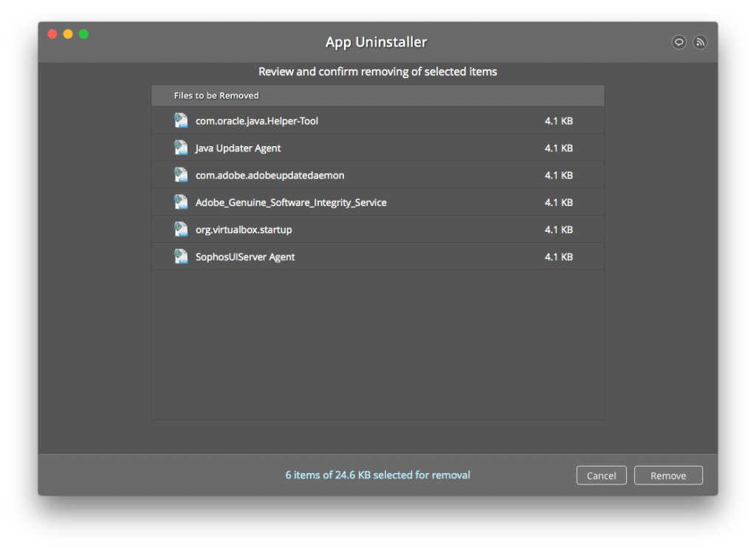Click the 4.1 KB size of com.adobe.adobeupdatedaemon
Image resolution: width=756 pixels, height=550 pixels.
pos(559,176)
